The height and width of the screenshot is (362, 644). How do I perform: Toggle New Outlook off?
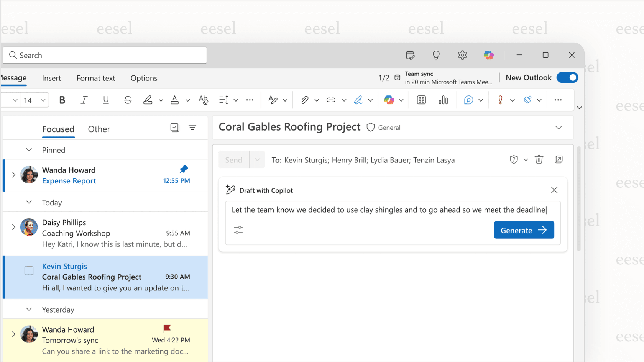pos(567,77)
